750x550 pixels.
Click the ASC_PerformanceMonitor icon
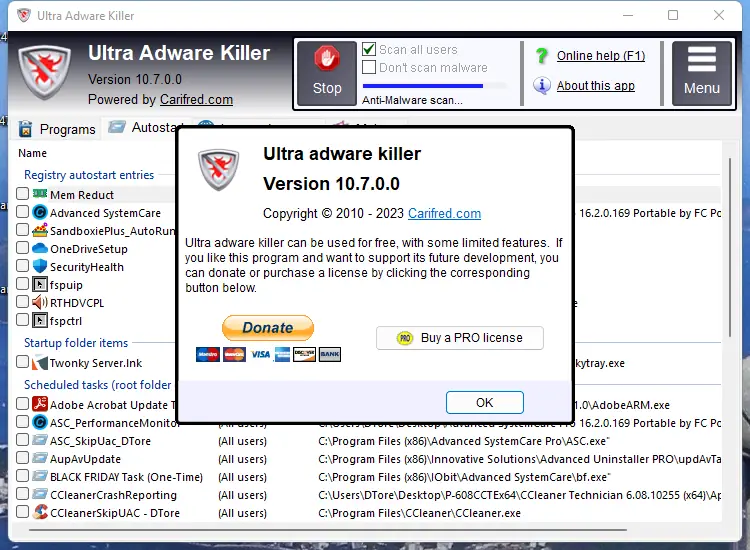(x=40, y=422)
